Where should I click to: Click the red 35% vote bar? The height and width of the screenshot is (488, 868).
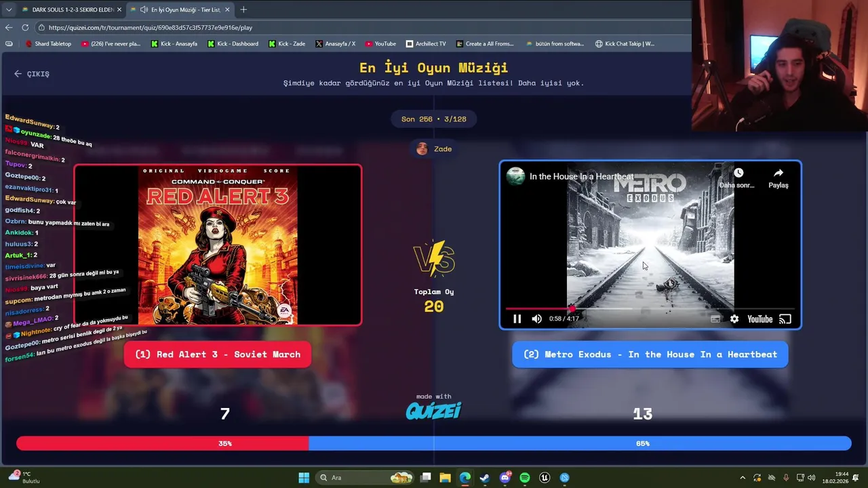pyautogui.click(x=162, y=443)
